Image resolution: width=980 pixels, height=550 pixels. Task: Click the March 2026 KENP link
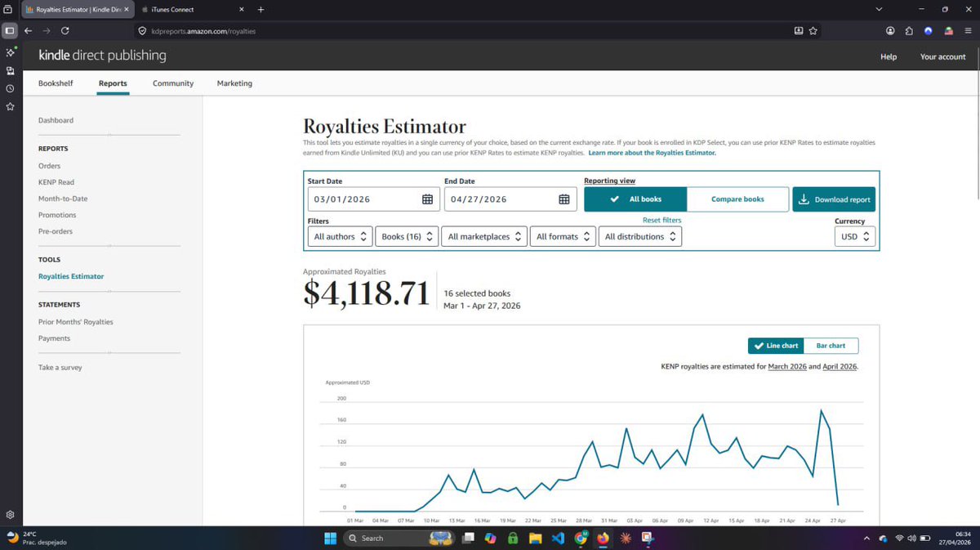pos(788,367)
